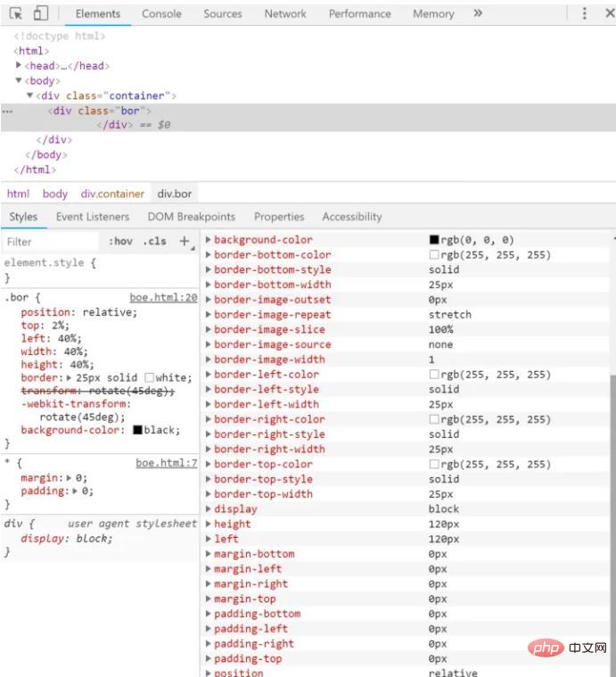
Task: Click the new style rule plus icon
Action: pyautogui.click(x=185, y=241)
